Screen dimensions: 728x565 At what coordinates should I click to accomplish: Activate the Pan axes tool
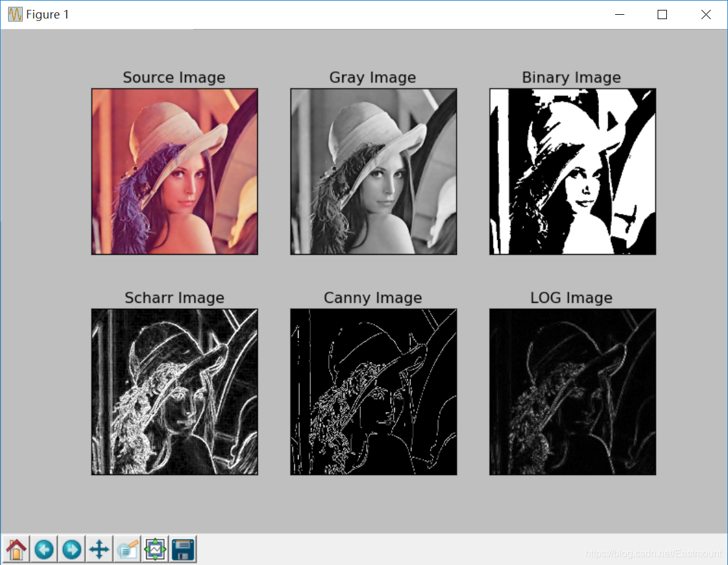pos(99,549)
